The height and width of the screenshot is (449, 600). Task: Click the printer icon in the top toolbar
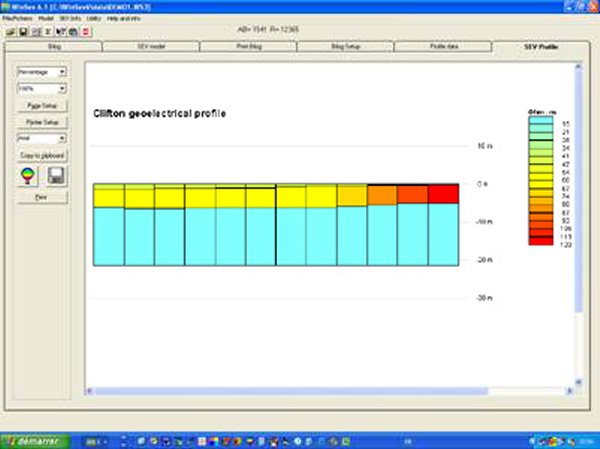73,31
